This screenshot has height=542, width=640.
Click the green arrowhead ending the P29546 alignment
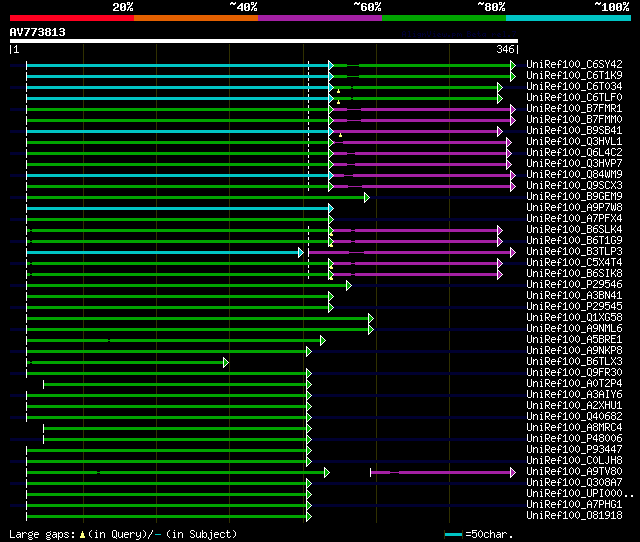tap(349, 286)
